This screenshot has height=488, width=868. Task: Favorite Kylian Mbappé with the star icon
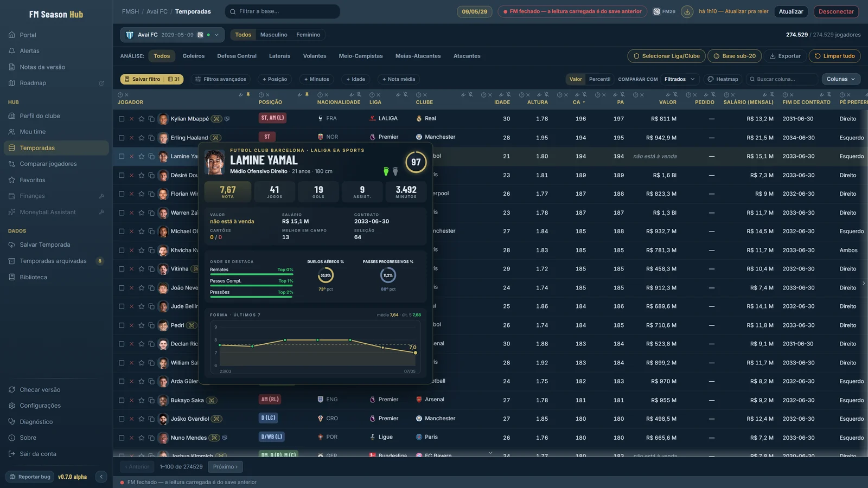click(142, 119)
